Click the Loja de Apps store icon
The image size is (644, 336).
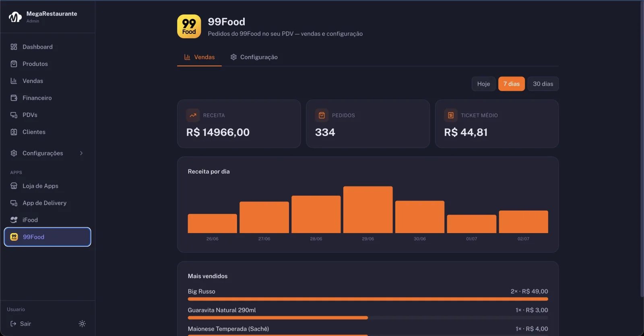(x=14, y=186)
